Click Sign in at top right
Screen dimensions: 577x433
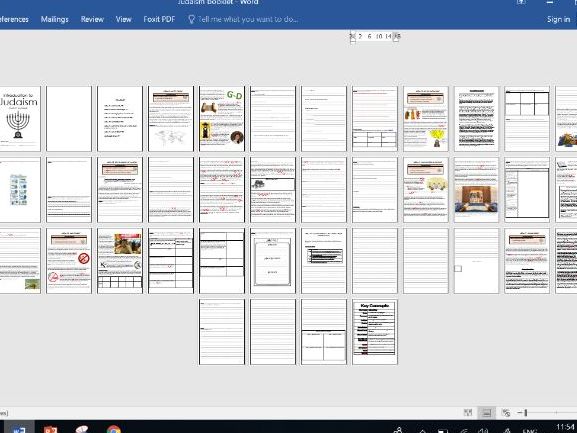(x=558, y=19)
